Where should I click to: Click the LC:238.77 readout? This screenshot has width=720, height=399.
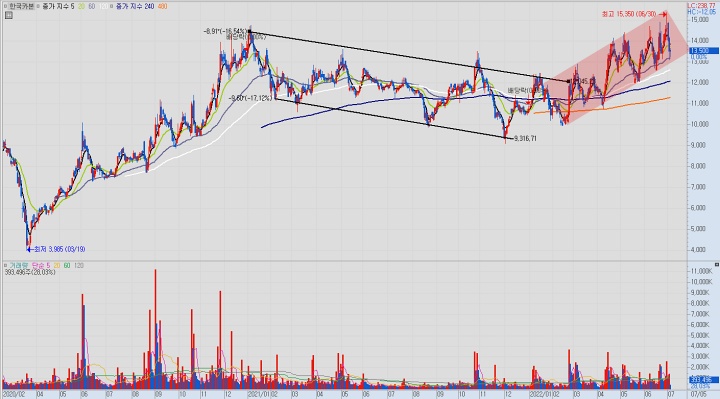coord(702,6)
